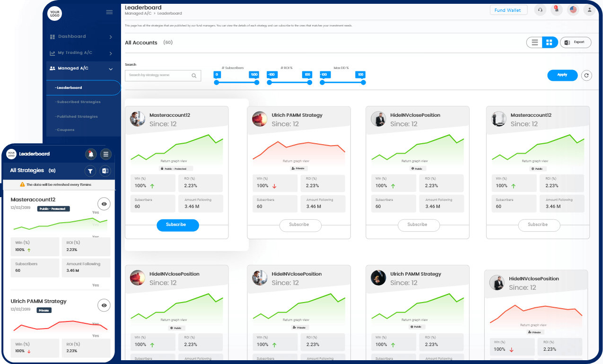Viewport: 603px width, 364px height.
Task: Click the All Accounts heading
Action: (141, 43)
